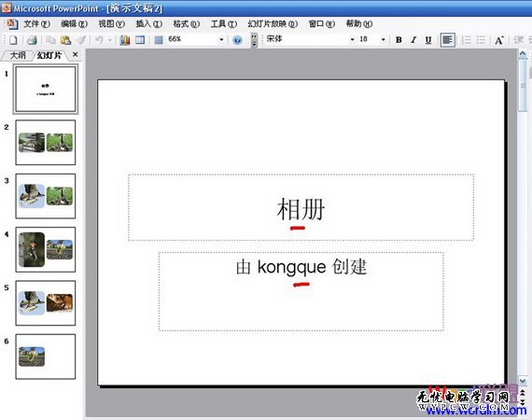Screen dimensions: 532x420
Task: Toggle Italic formatting
Action: 413,40
